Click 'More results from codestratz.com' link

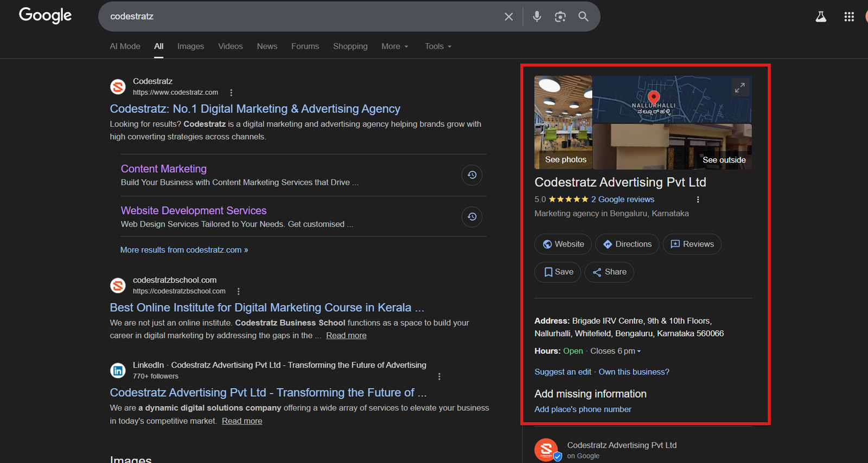[x=184, y=250]
